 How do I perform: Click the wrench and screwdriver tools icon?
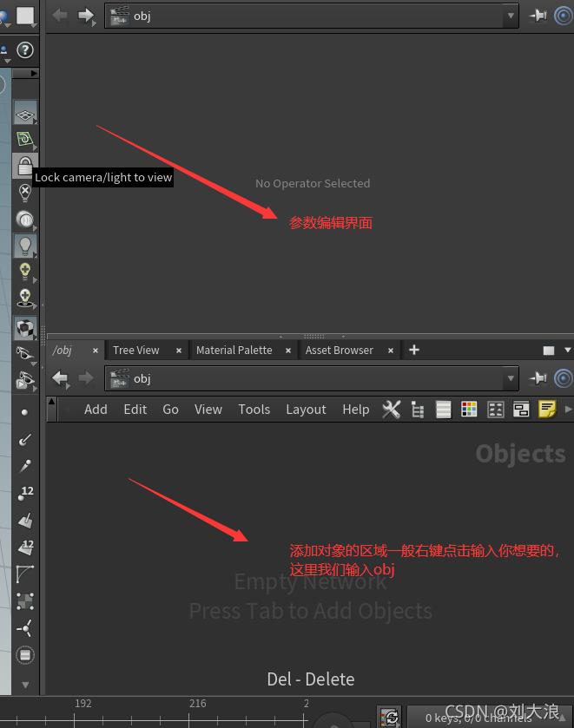pyautogui.click(x=392, y=410)
